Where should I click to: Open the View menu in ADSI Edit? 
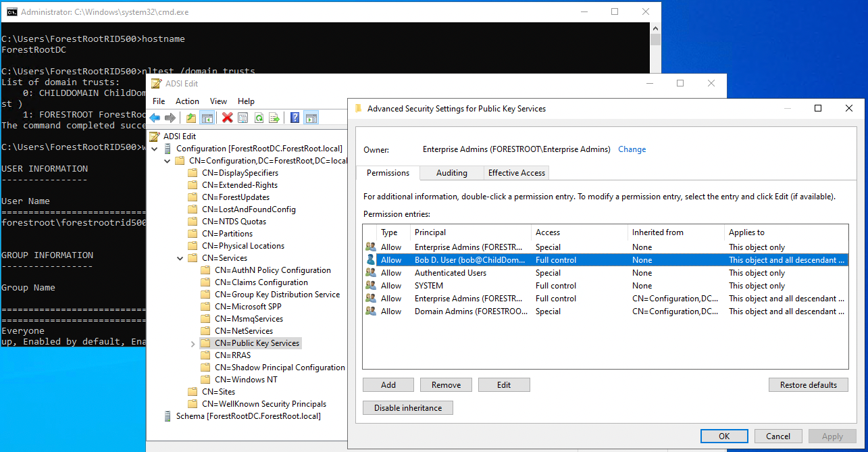click(x=218, y=101)
